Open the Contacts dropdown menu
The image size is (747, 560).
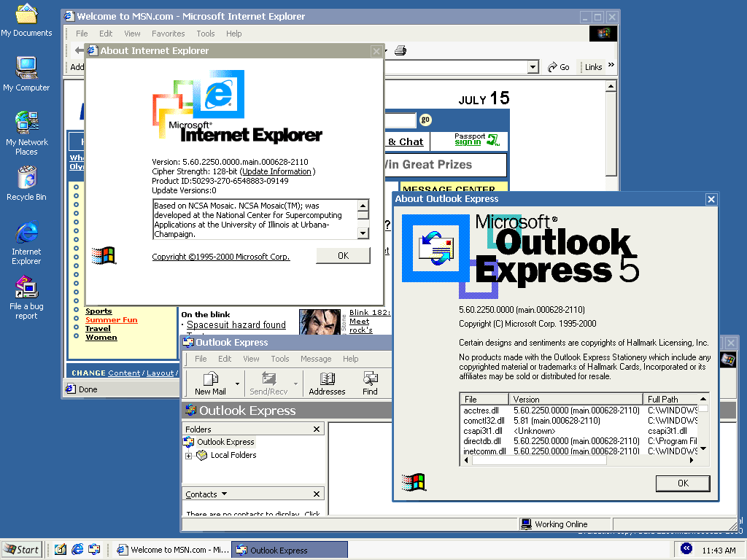coord(206,494)
